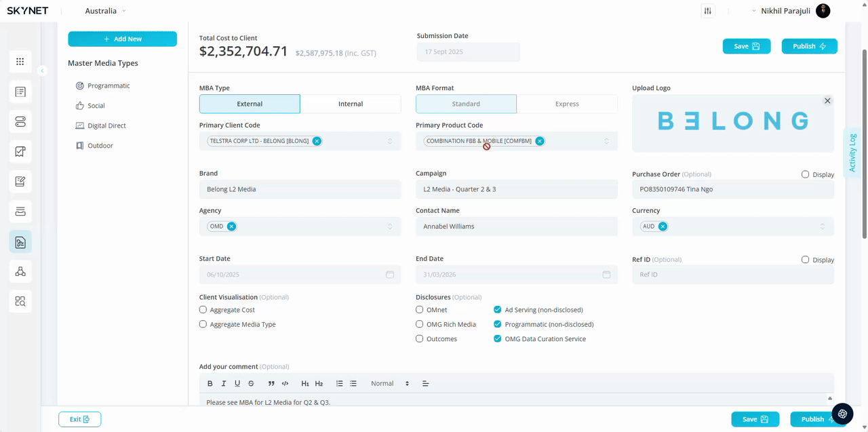Viewport: 868px width, 432px height.
Task: Check the Aggregate Cost checkbox
Action: tap(203, 310)
